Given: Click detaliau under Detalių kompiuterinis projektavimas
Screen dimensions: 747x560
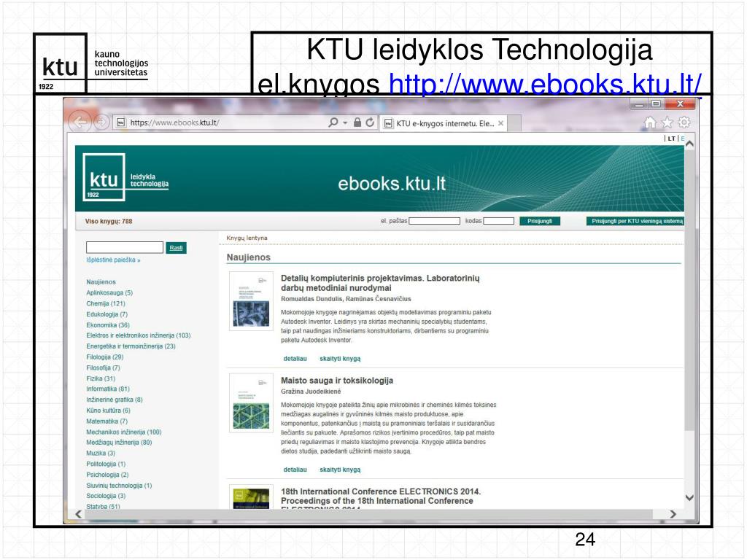Looking at the screenshot, I should (x=295, y=359).
